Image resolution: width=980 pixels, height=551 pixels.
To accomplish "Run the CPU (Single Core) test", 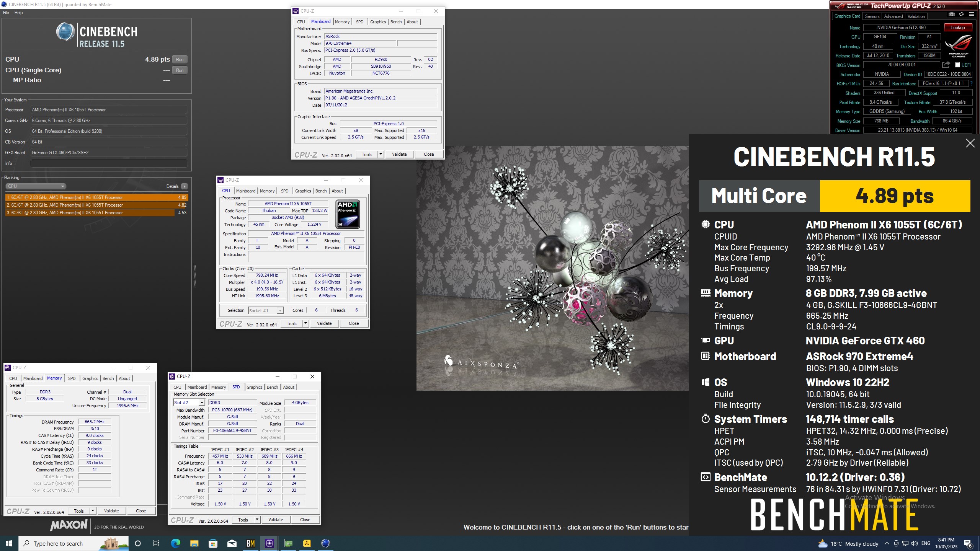I will click(x=180, y=70).
